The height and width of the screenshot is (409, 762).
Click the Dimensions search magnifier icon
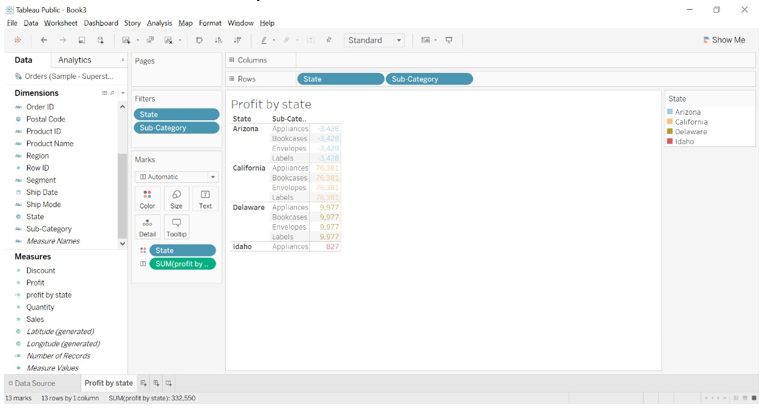(112, 93)
